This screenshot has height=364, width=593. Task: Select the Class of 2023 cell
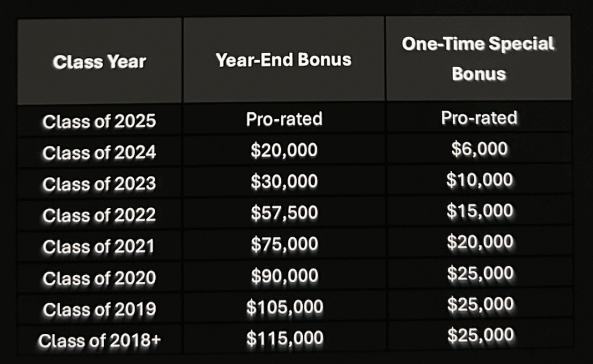pyautogui.click(x=99, y=184)
